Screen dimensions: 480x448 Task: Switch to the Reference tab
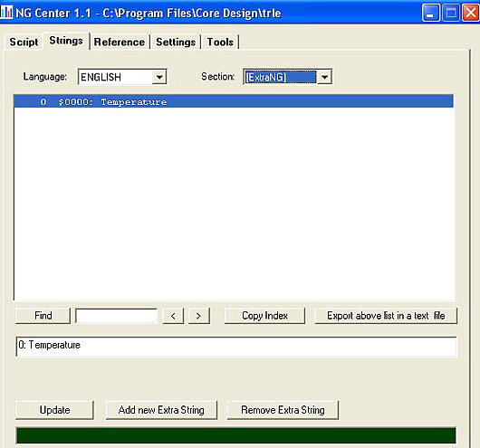pyautogui.click(x=120, y=42)
